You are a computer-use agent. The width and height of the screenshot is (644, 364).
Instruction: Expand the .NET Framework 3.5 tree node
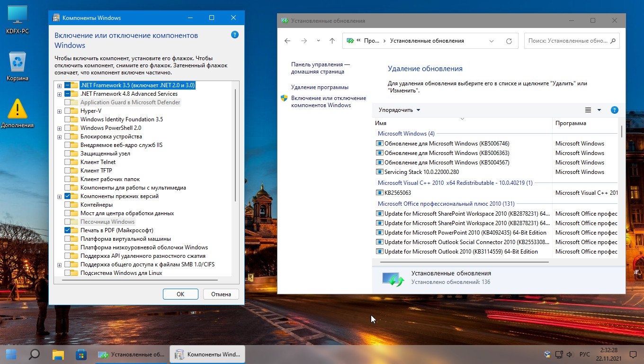tap(59, 86)
